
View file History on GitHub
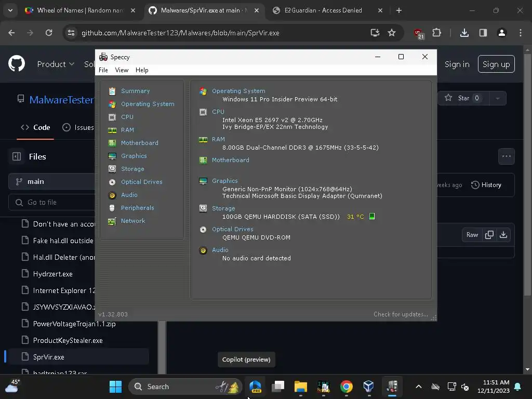pyautogui.click(x=486, y=185)
